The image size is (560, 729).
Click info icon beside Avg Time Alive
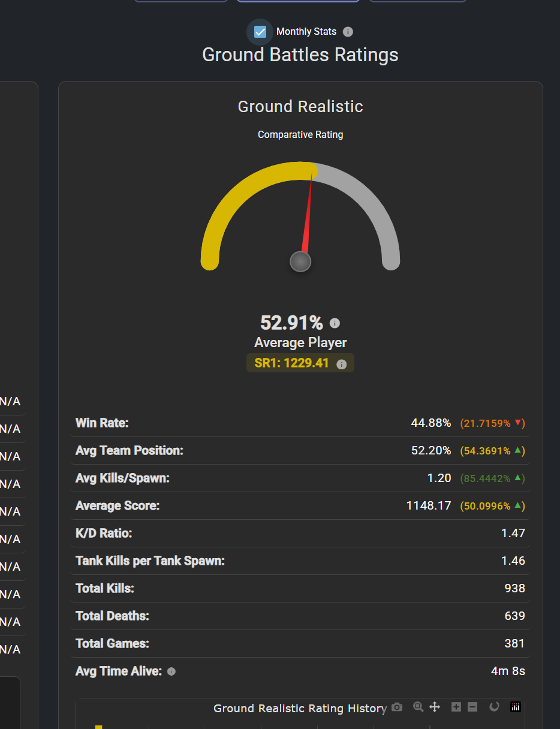pos(171,671)
